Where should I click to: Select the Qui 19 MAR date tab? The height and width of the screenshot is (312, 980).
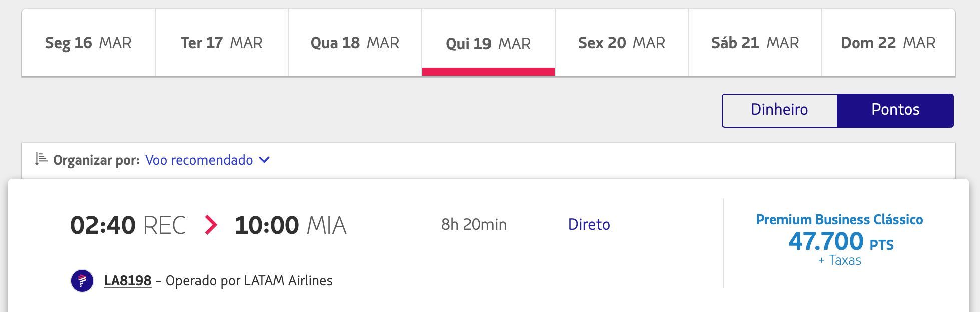point(488,43)
